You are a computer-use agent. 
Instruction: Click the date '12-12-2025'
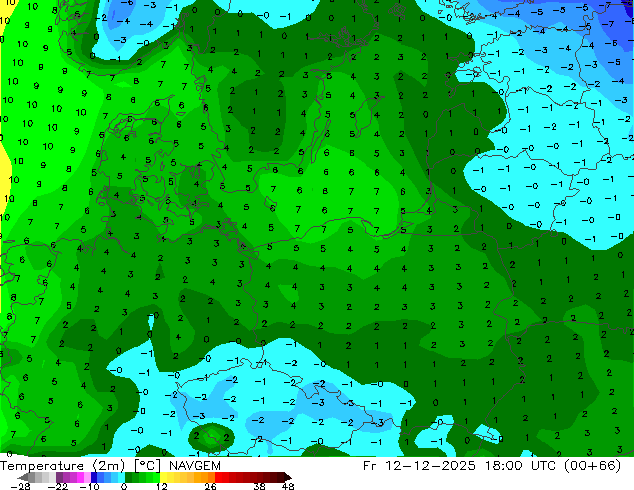430,466
